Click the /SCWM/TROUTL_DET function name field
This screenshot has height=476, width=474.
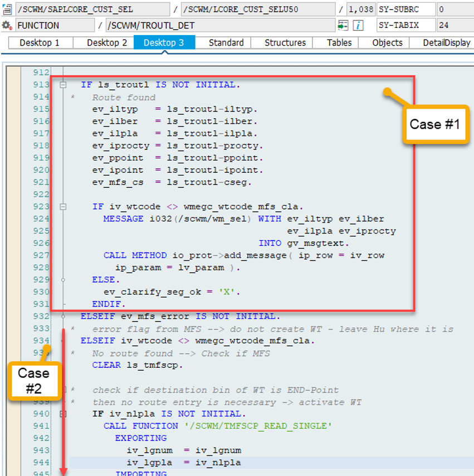point(221,26)
